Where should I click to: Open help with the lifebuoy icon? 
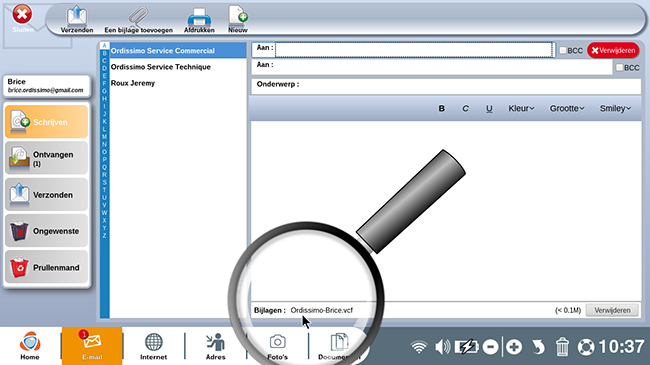(x=586, y=347)
